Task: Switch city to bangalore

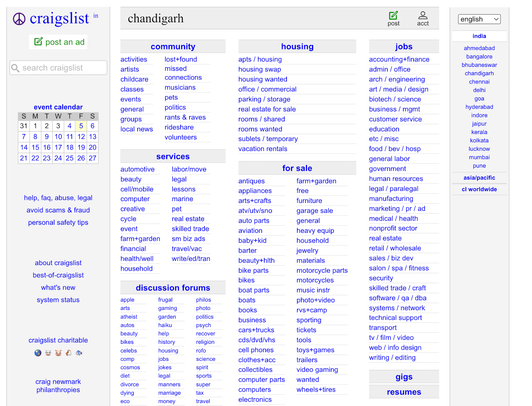Action: coord(479,57)
